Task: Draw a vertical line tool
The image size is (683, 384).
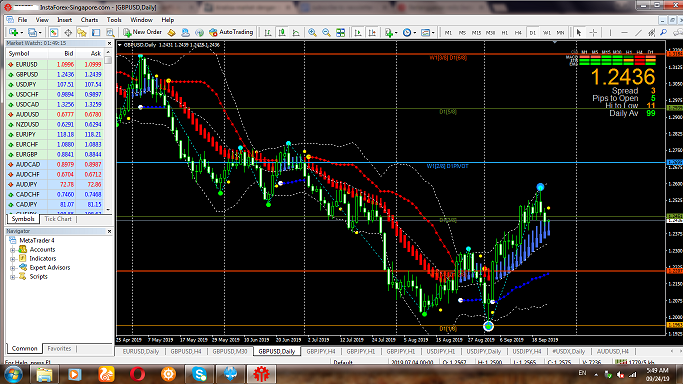Action: point(610,32)
